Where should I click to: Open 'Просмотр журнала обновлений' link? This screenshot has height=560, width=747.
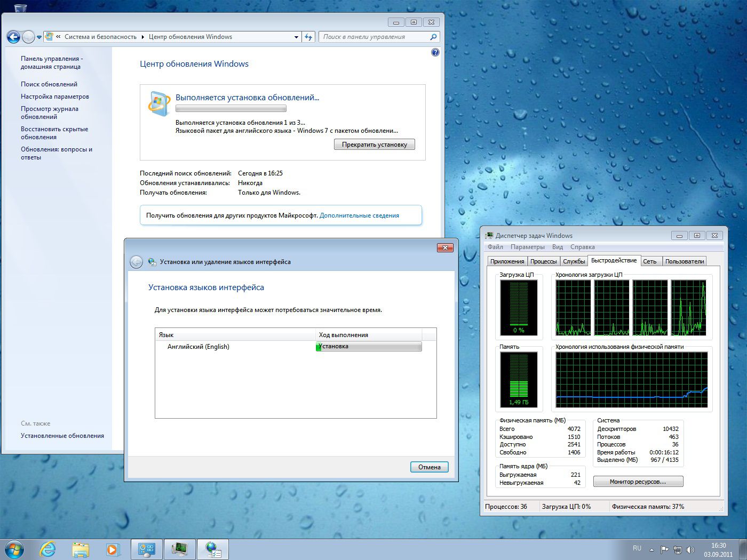pyautogui.click(x=50, y=113)
